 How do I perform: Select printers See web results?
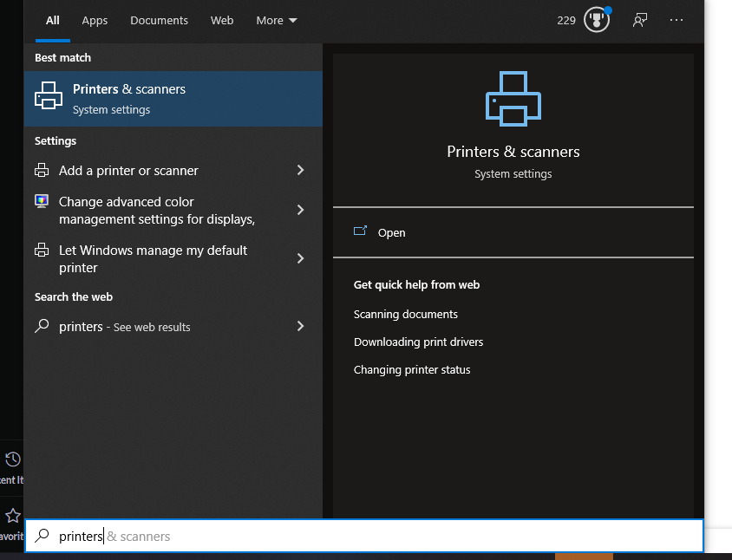(x=173, y=326)
